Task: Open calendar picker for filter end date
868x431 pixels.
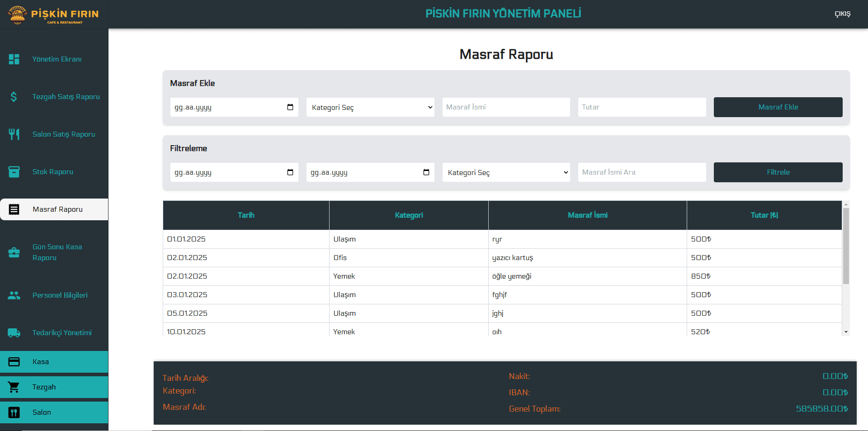Action: click(x=426, y=172)
